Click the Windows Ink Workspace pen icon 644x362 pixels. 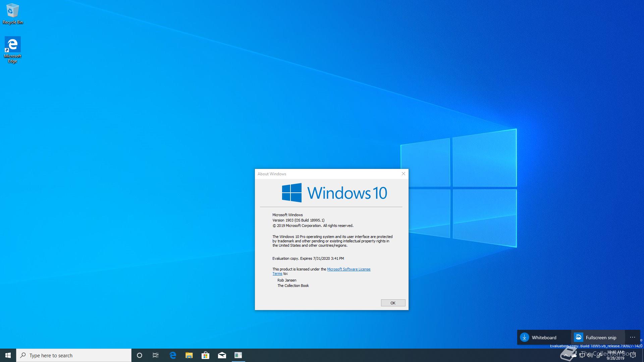pos(599,355)
